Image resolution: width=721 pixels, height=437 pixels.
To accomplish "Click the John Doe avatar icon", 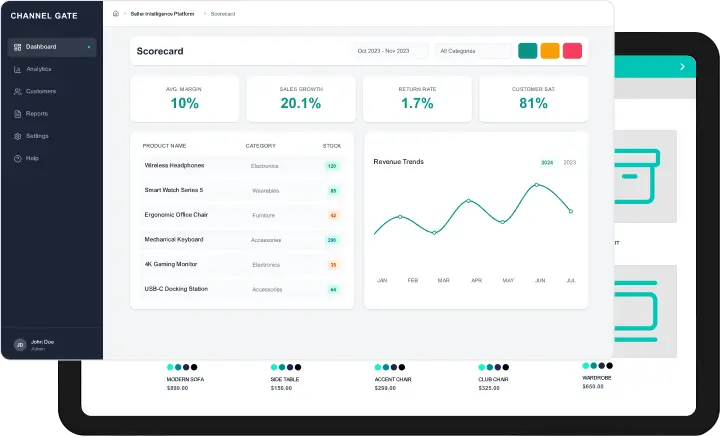I will pos(19,344).
